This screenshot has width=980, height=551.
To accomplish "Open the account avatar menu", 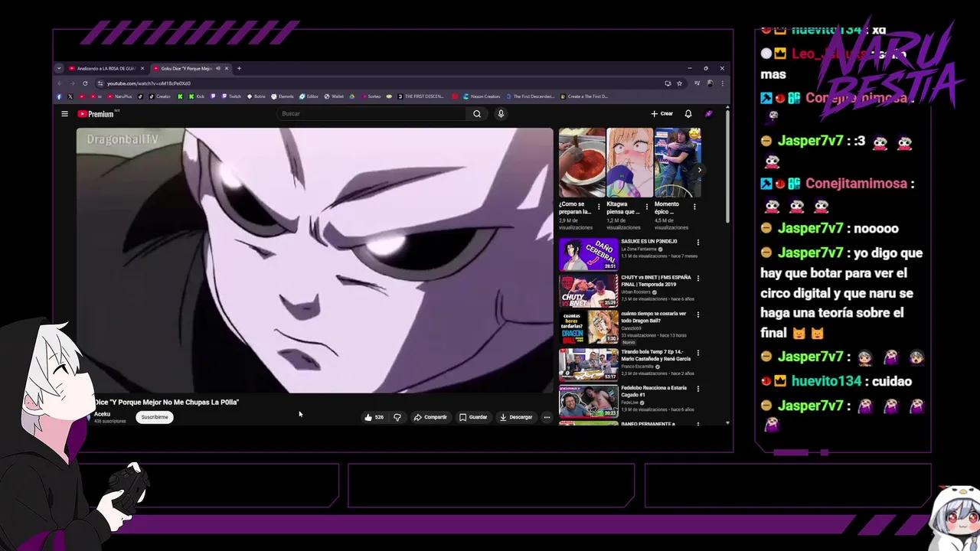I will (709, 113).
